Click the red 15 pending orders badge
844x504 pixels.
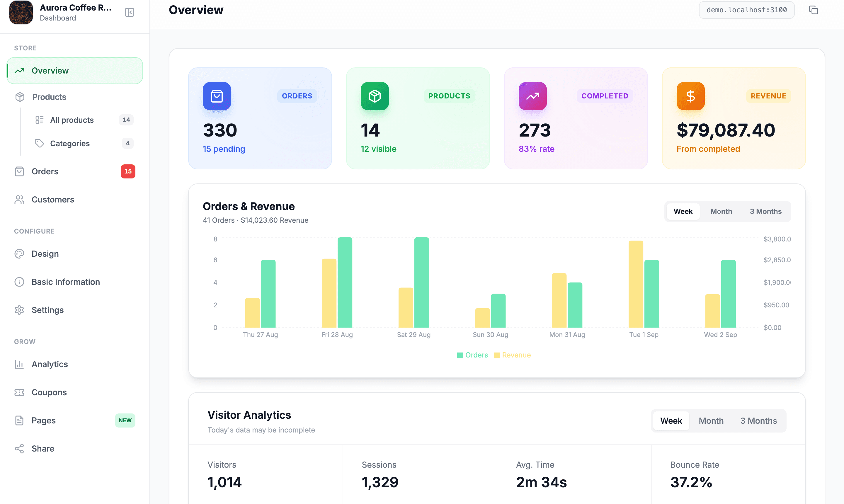click(x=128, y=171)
